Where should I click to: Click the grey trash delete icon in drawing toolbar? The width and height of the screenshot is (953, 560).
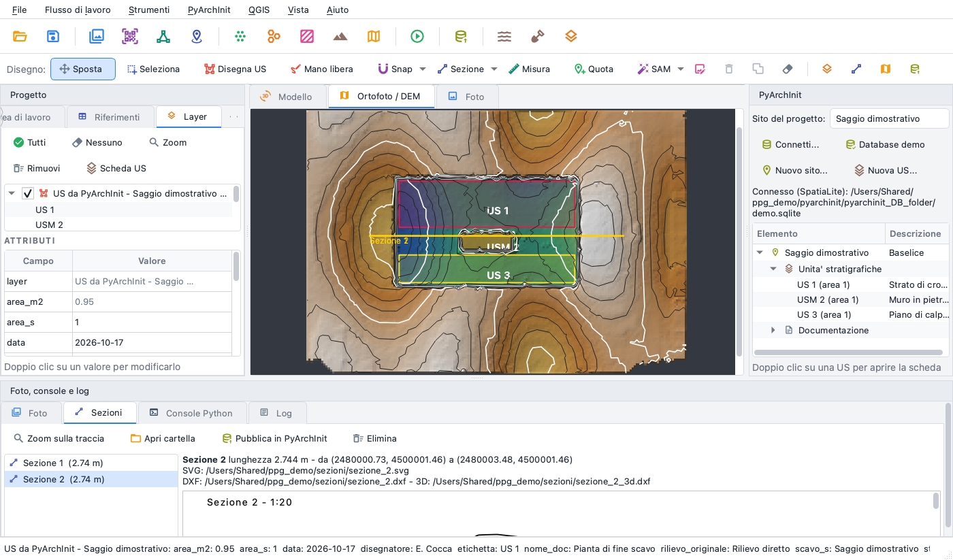[x=729, y=69]
